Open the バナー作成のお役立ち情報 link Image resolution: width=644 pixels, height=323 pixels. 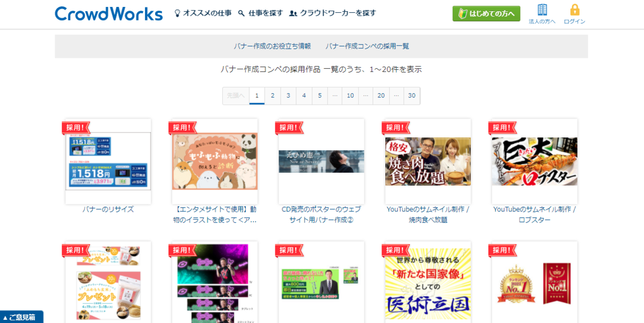point(273,46)
